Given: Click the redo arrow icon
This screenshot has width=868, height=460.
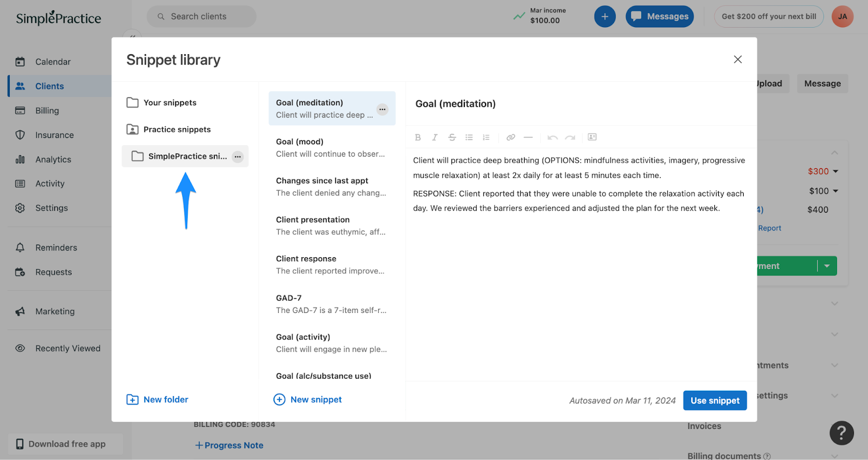Looking at the screenshot, I should point(570,137).
